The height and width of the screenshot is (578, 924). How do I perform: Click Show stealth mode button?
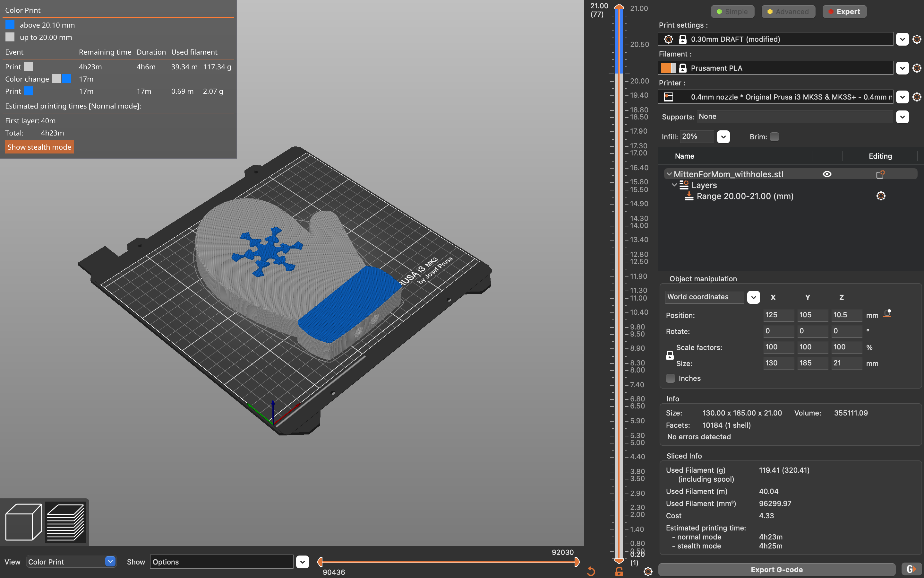[39, 147]
